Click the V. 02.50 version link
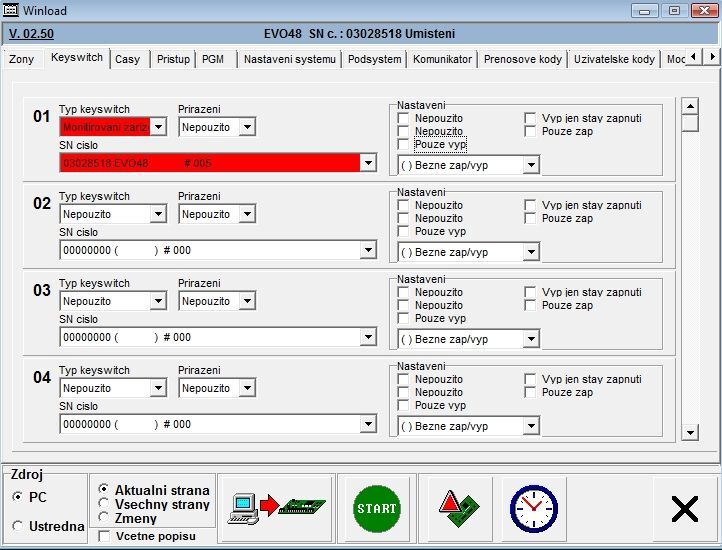 [29, 33]
